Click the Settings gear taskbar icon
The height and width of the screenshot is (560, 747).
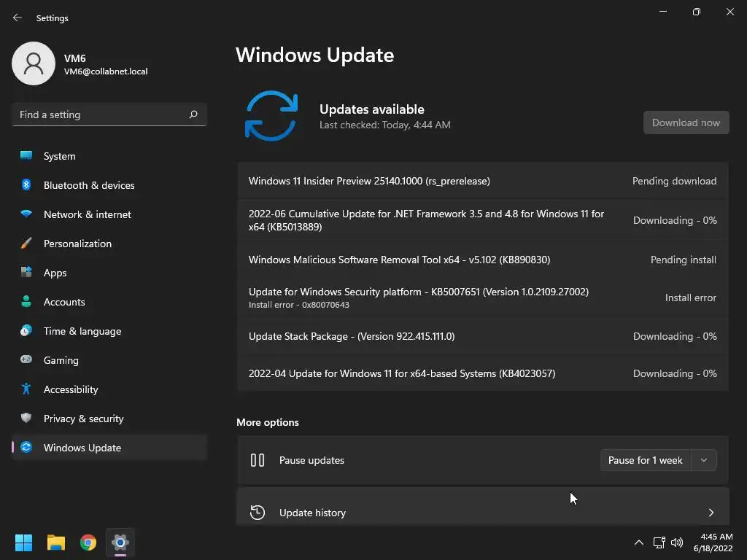(x=120, y=542)
